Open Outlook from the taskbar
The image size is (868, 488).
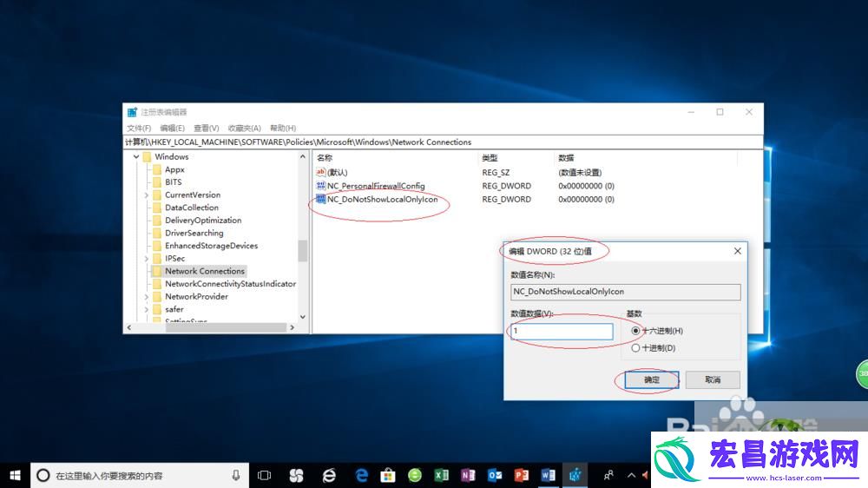[x=495, y=475]
